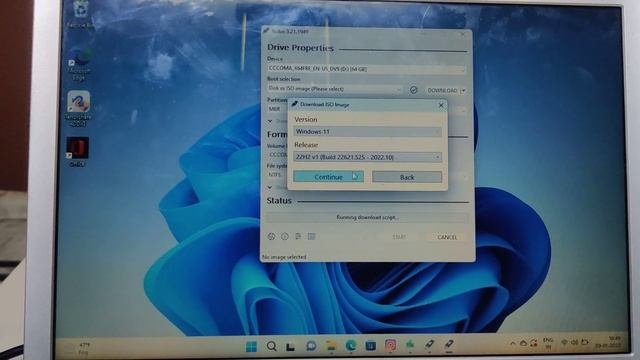
Task: Click the CANCEL button in Rufus
Action: pos(447,237)
